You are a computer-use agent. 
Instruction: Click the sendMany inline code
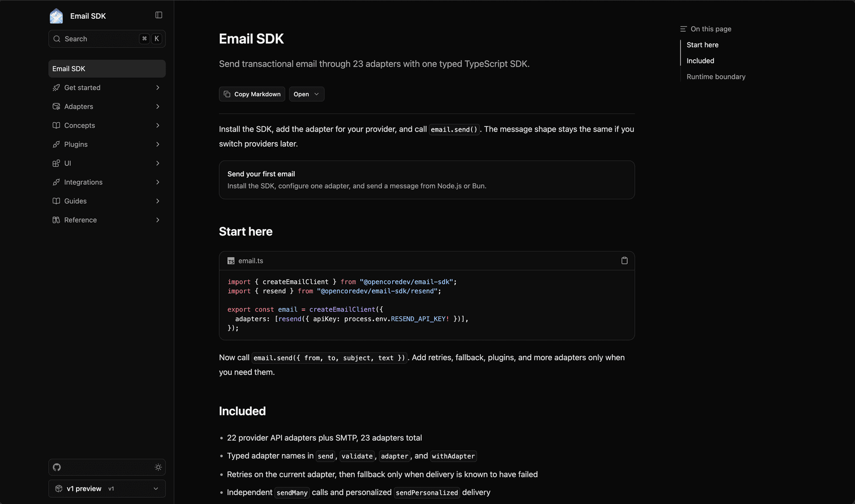292,493
